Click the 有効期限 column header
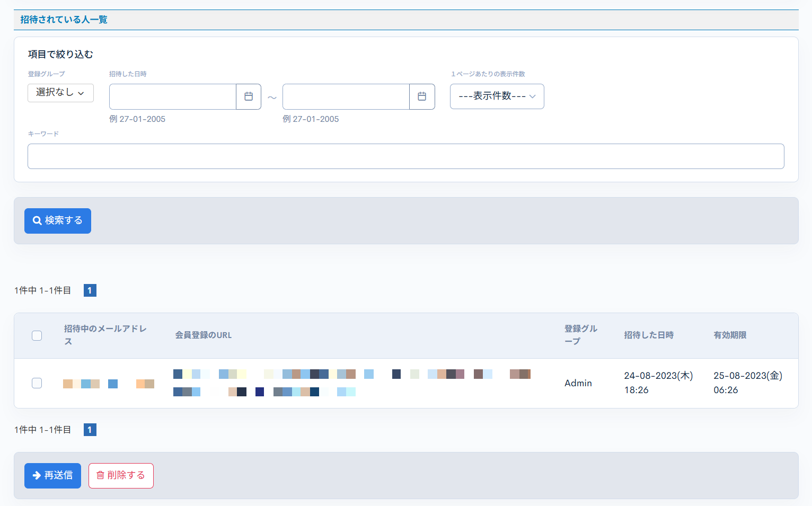This screenshot has height=506, width=812. coord(730,335)
